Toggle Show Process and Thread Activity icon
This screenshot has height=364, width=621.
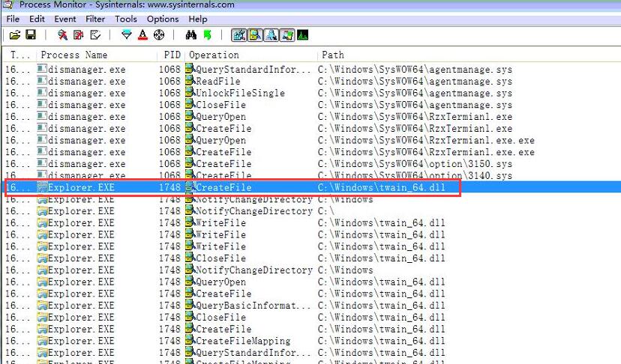287,35
